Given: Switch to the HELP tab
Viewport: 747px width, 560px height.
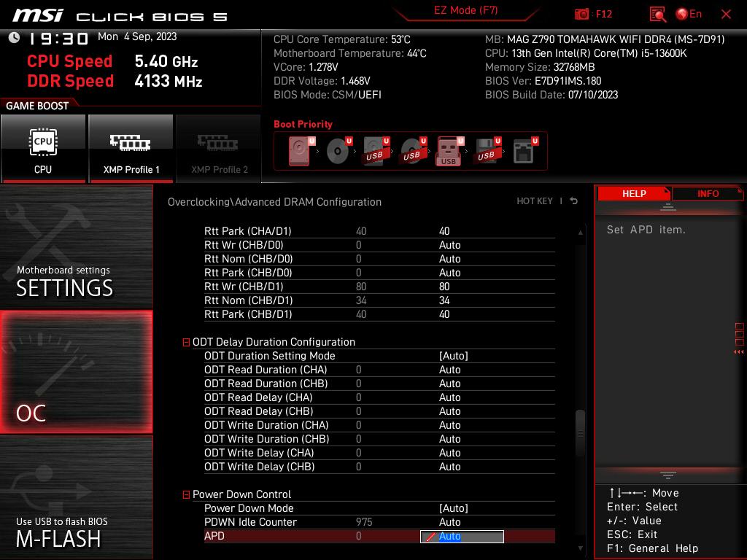Looking at the screenshot, I should (x=633, y=194).
